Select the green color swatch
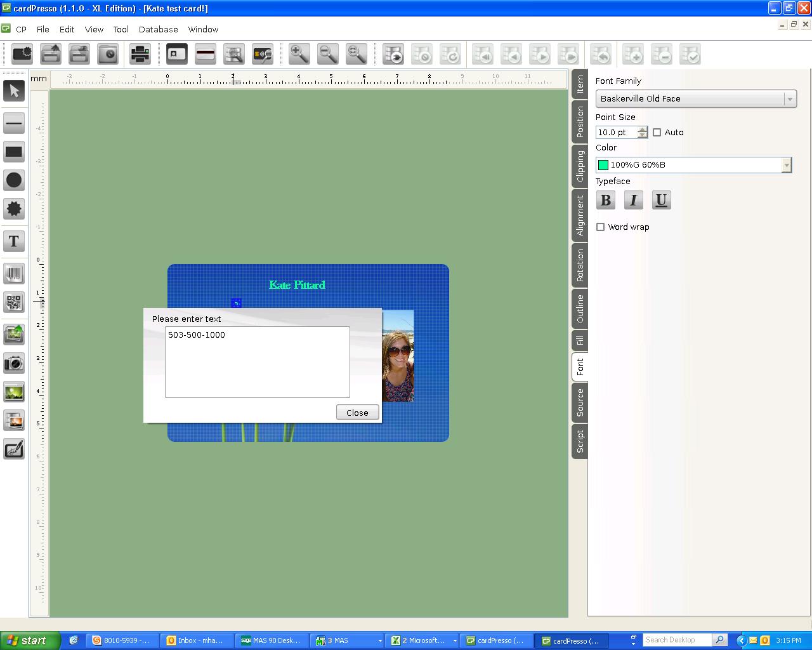 (x=603, y=164)
